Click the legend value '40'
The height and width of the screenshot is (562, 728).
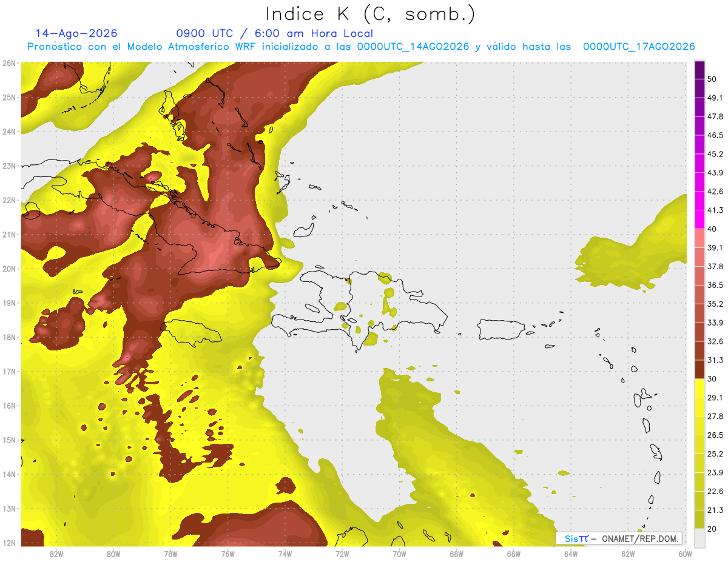[712, 229]
